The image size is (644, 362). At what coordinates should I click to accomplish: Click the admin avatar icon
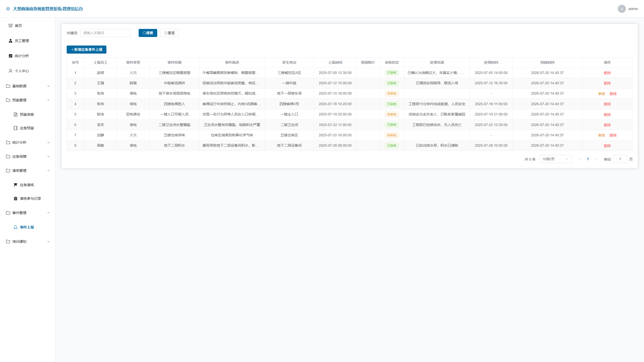[622, 9]
